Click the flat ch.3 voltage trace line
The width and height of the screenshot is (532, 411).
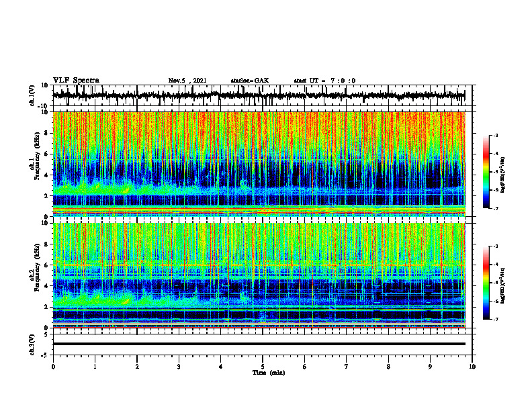pos(259,344)
